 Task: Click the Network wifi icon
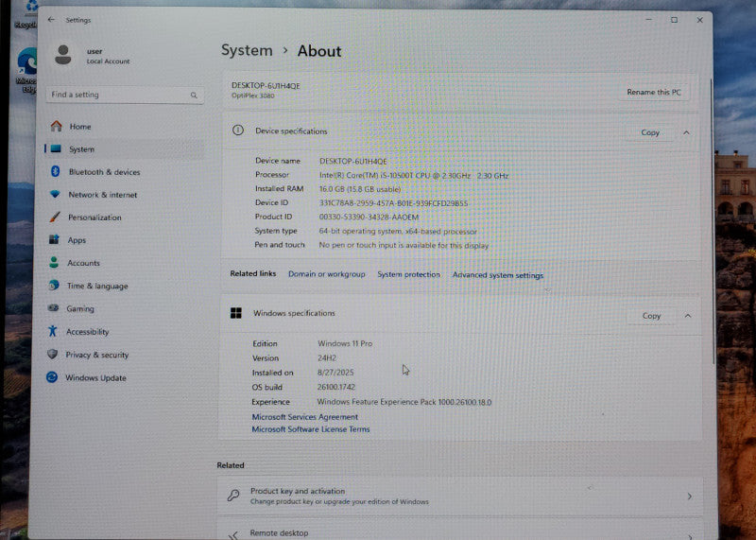pos(55,194)
